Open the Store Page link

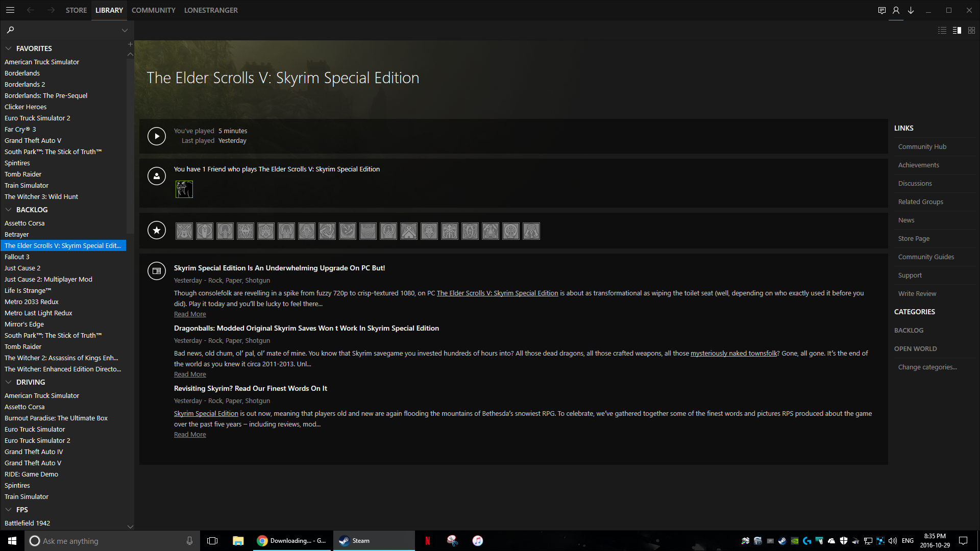(x=914, y=238)
